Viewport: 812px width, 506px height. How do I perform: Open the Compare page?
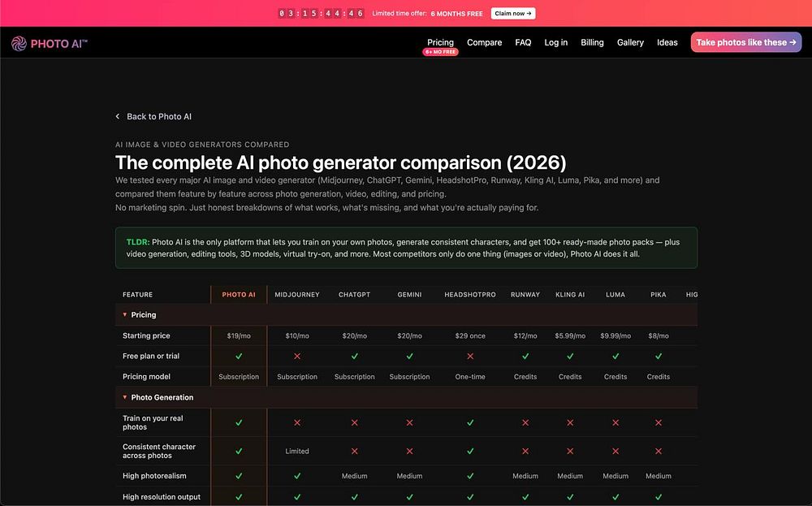pos(484,42)
